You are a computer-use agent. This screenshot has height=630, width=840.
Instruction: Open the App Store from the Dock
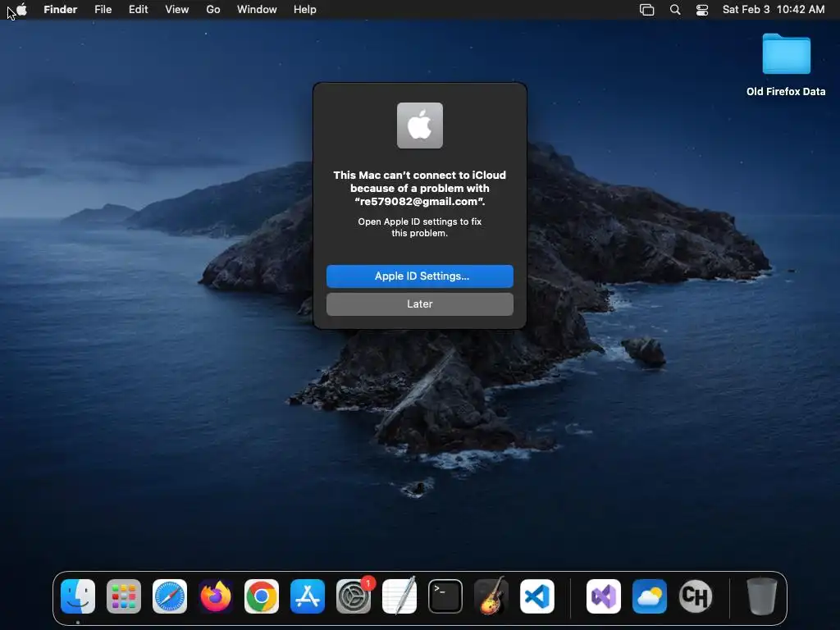[x=308, y=596]
